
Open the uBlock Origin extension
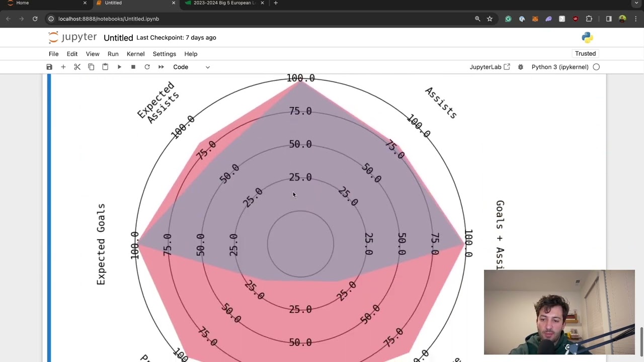click(x=576, y=19)
